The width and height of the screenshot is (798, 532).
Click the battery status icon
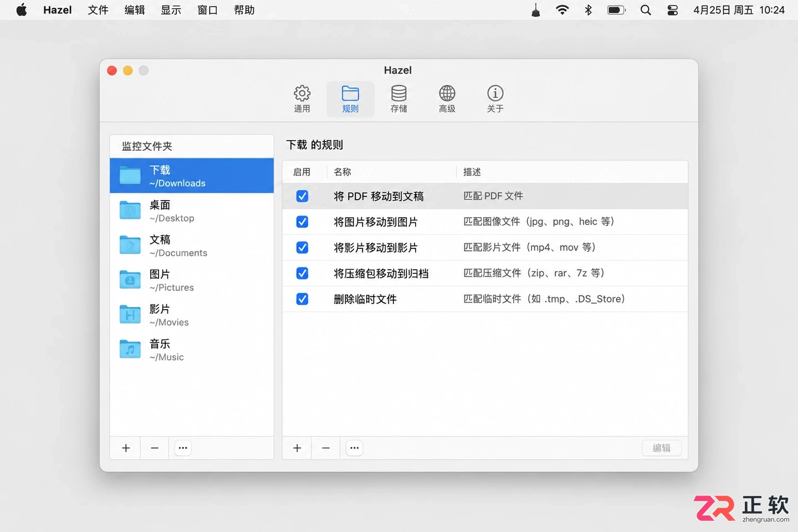click(616, 10)
